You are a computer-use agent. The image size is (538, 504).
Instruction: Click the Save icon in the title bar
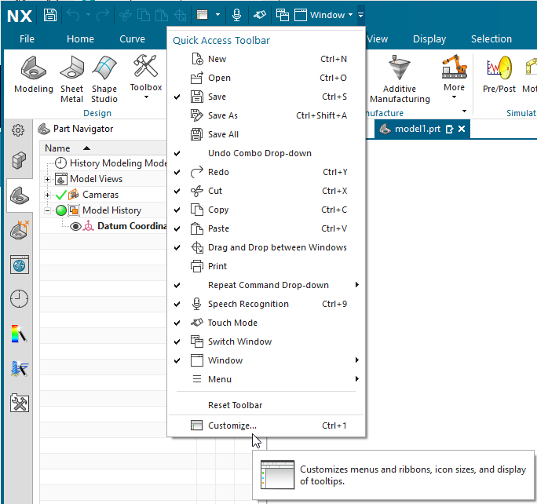point(50,15)
